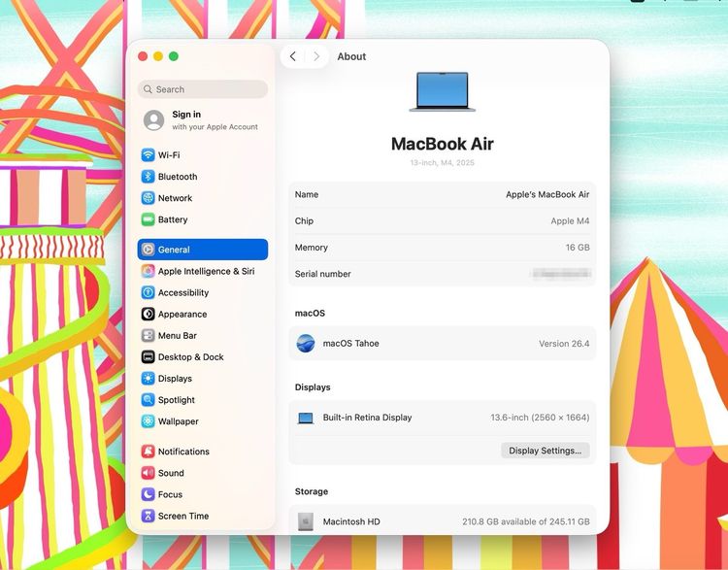The height and width of the screenshot is (570, 728).
Task: Open Apple Intelligence & Siri icon
Action: coord(149,271)
